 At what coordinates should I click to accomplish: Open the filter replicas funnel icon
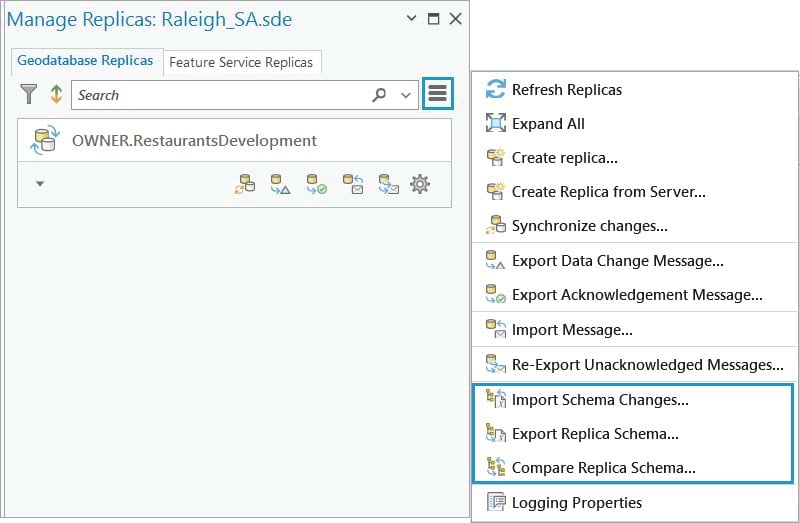click(29, 94)
